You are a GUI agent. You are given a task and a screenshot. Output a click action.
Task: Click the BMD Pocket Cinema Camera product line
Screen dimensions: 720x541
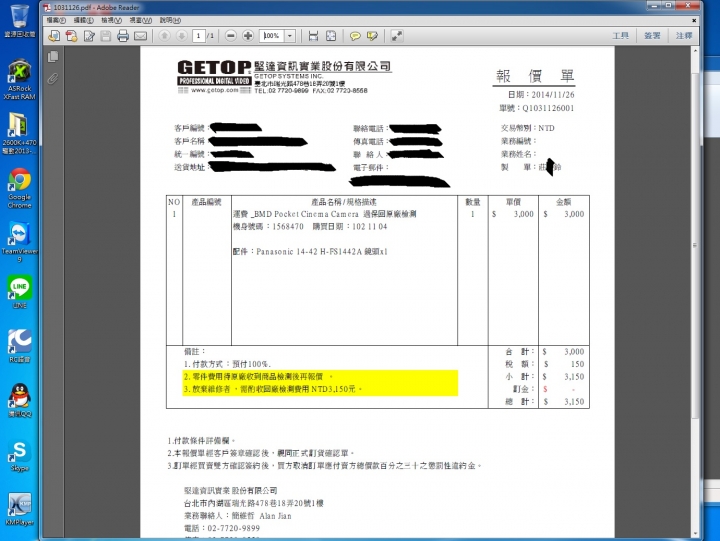tap(324, 214)
